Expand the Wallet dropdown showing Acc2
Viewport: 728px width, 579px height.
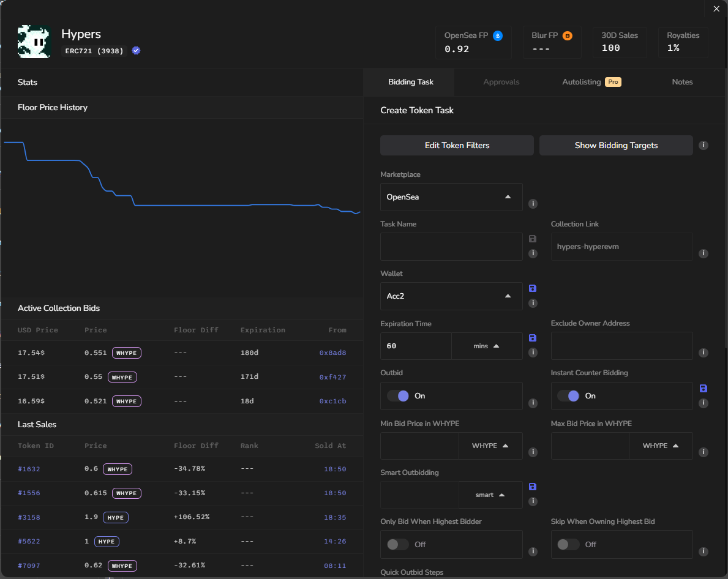tap(451, 296)
